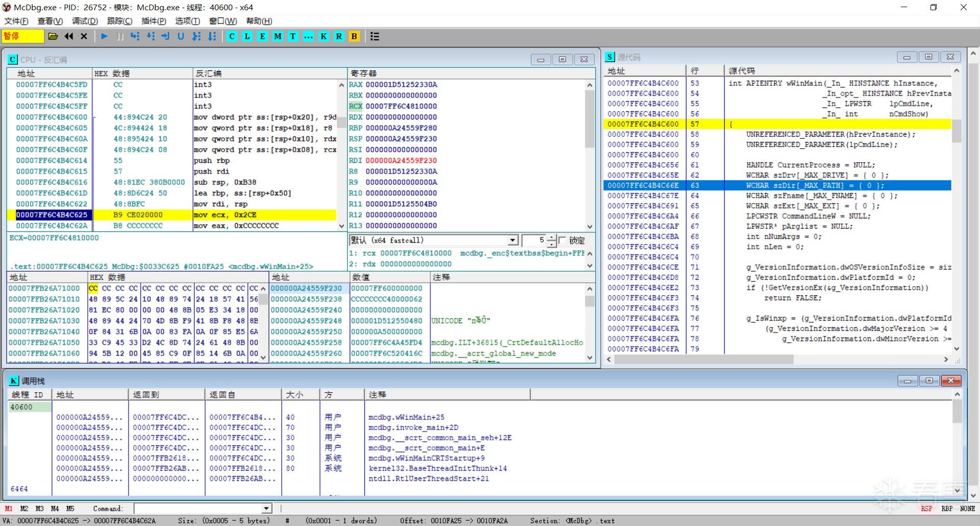Click the list options icon in toolbar

tap(375, 36)
